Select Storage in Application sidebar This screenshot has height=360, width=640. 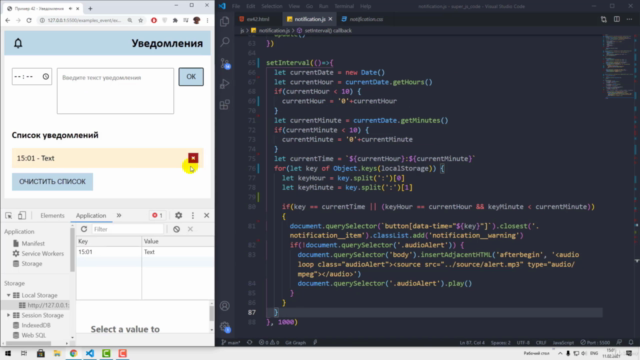point(31,264)
